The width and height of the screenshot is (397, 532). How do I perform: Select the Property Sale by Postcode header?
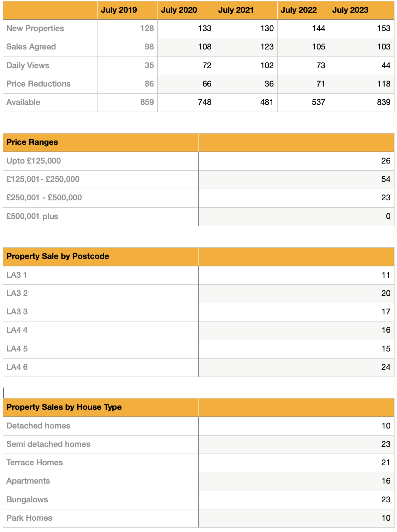pyautogui.click(x=58, y=256)
